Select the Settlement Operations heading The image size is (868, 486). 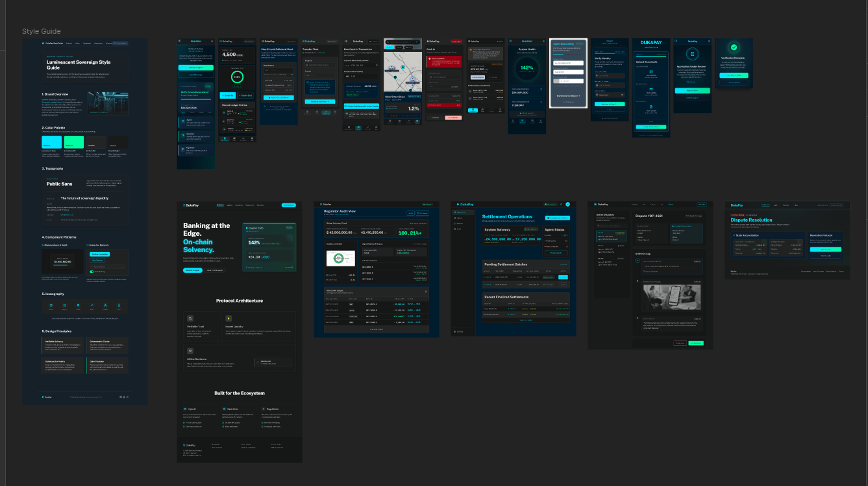coord(507,217)
